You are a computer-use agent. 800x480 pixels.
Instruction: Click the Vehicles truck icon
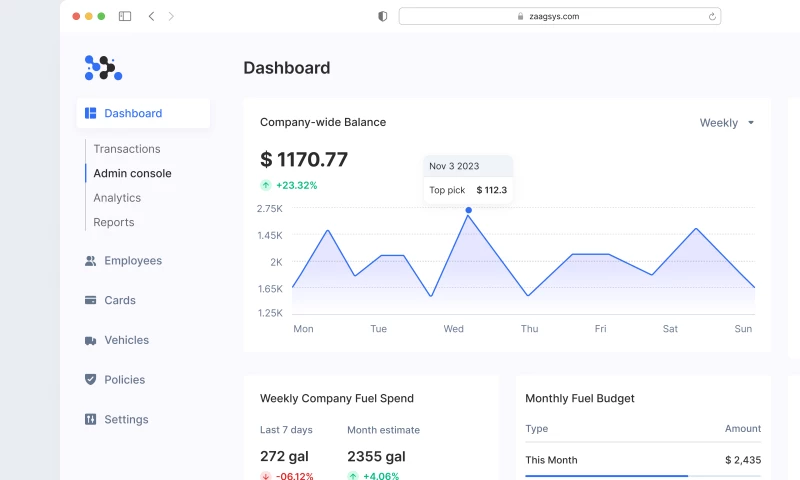pos(91,340)
